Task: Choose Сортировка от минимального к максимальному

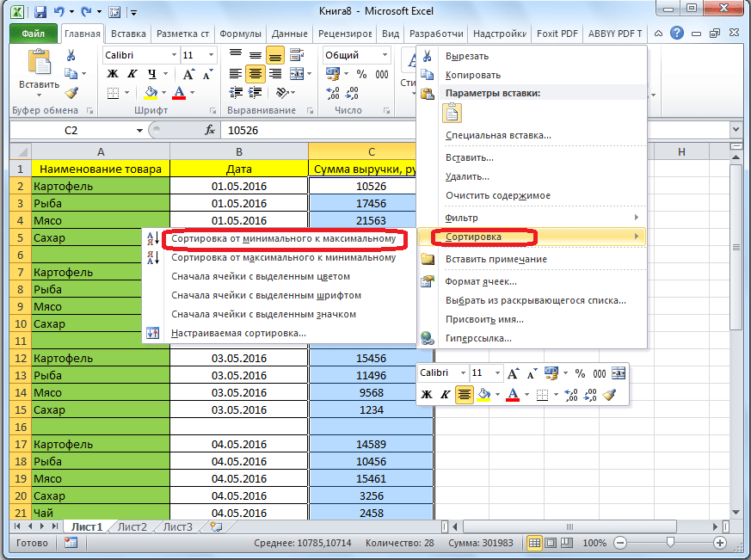Action: coord(283,238)
